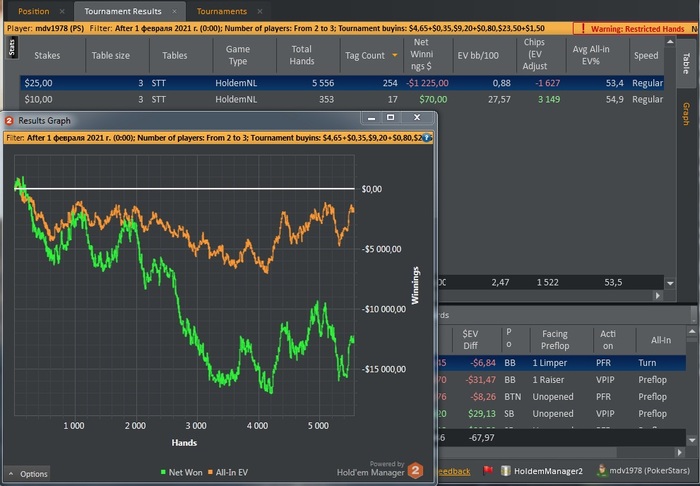Screen dimensions: 700x486
Task: Toggle the All-In EV legend entry
Action: (228, 472)
